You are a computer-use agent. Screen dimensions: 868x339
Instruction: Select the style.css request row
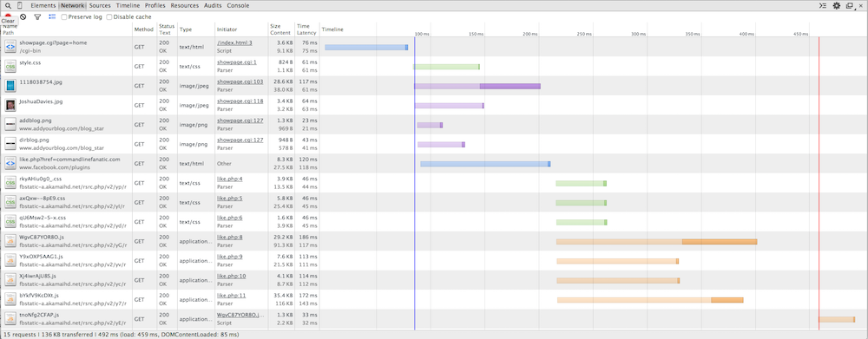click(434, 67)
